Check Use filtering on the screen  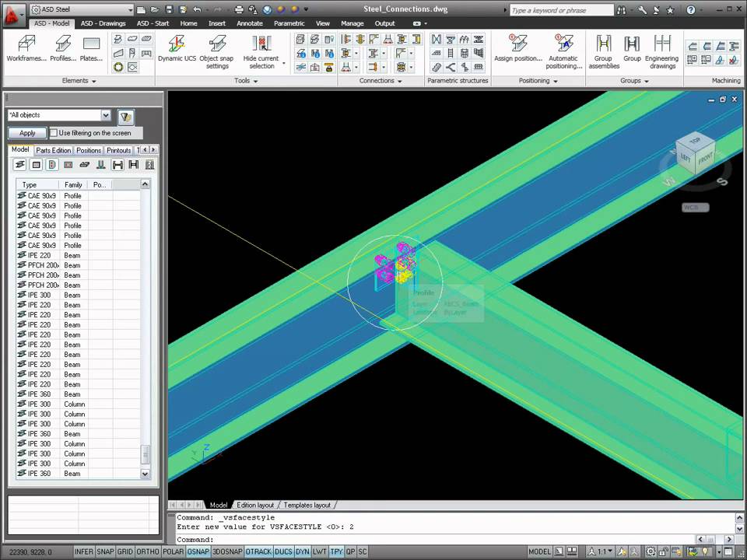tap(54, 133)
